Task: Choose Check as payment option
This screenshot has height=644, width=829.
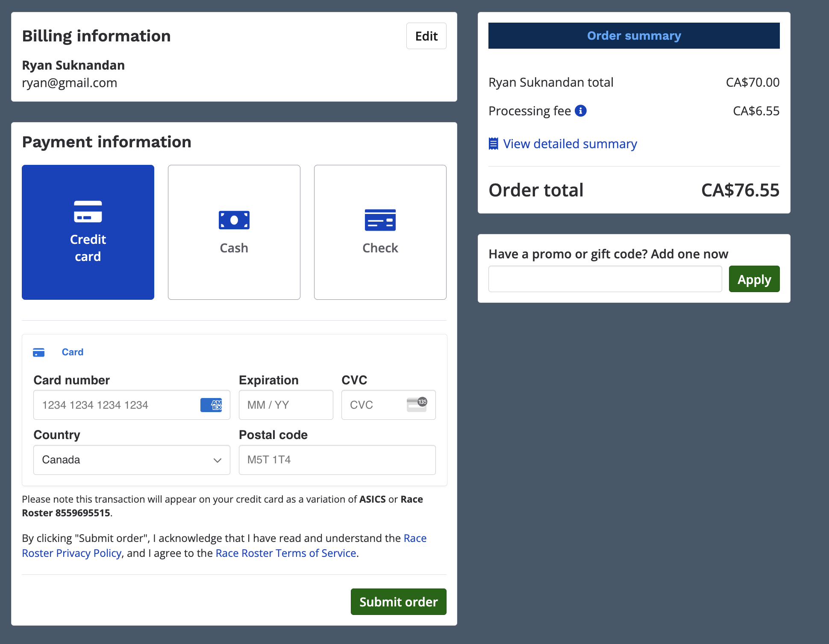Action: 380,232
